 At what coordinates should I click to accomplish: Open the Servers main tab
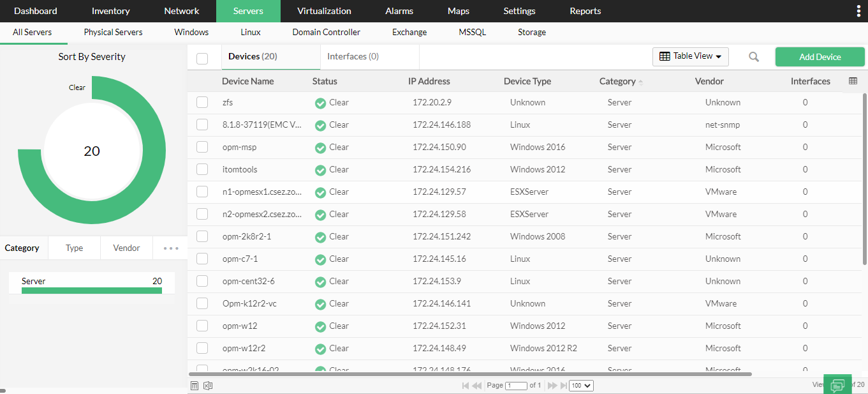pyautogui.click(x=248, y=11)
